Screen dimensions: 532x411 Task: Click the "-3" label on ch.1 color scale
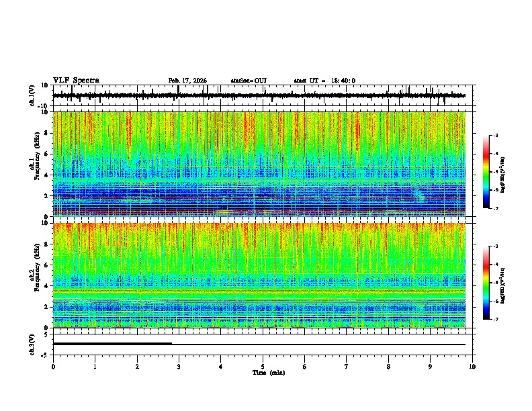coord(495,135)
